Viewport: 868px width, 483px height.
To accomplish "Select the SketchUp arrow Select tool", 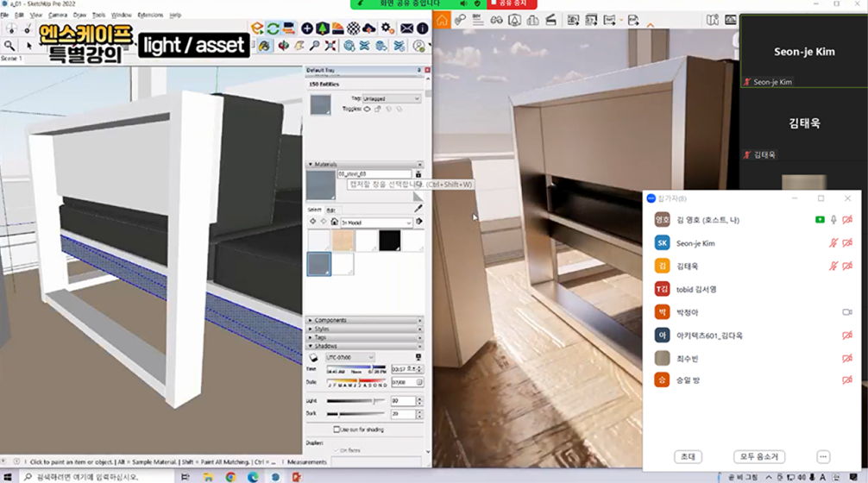I will pos(28,46).
